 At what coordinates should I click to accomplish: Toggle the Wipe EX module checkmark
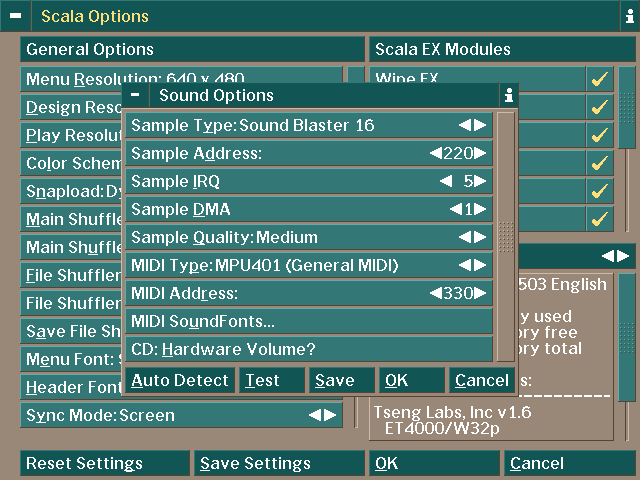[600, 79]
